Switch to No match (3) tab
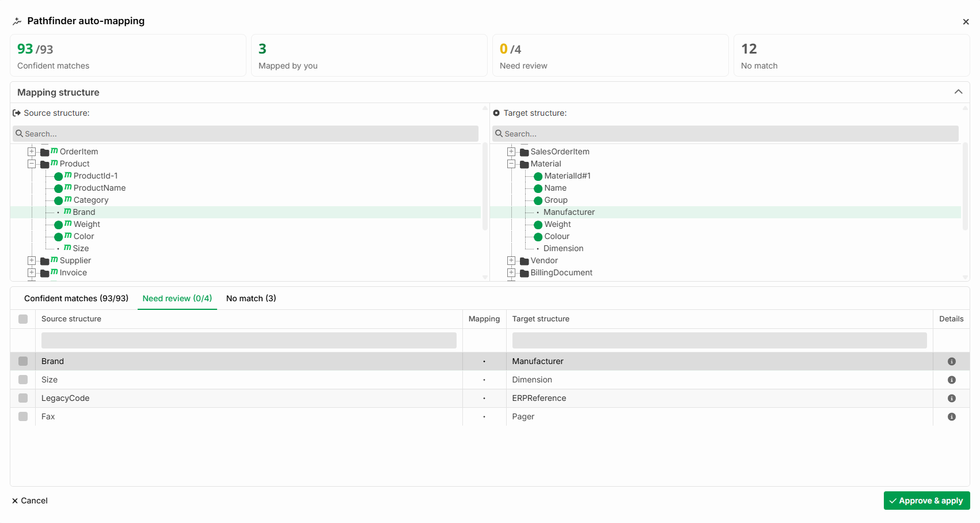This screenshot has width=980, height=523. 251,298
